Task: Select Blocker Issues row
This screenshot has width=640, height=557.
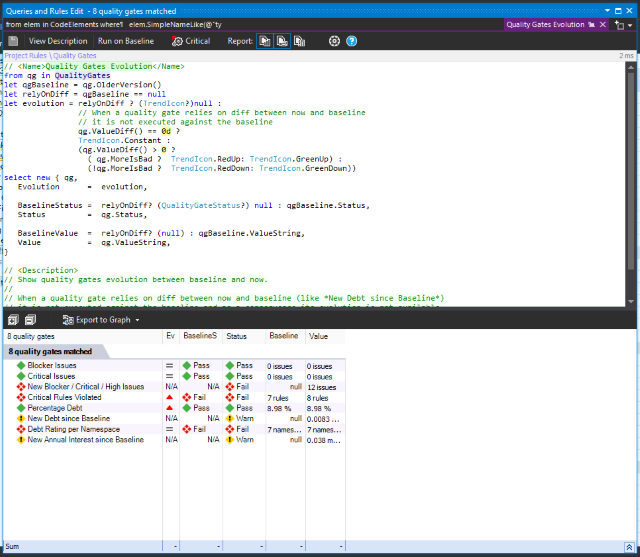Action: point(174,366)
